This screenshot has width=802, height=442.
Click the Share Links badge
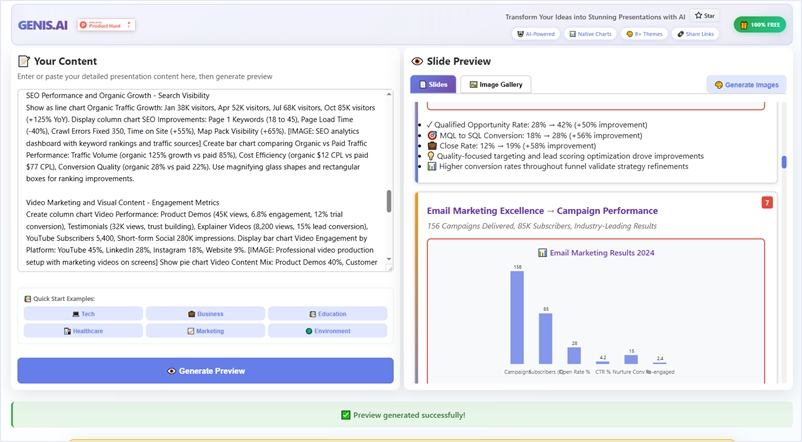[x=695, y=34]
